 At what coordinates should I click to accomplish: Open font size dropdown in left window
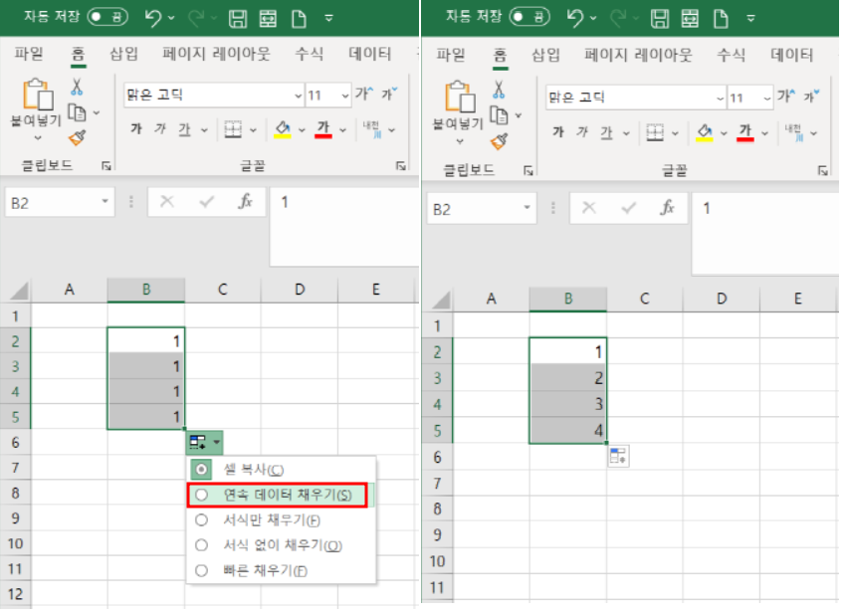tap(345, 96)
